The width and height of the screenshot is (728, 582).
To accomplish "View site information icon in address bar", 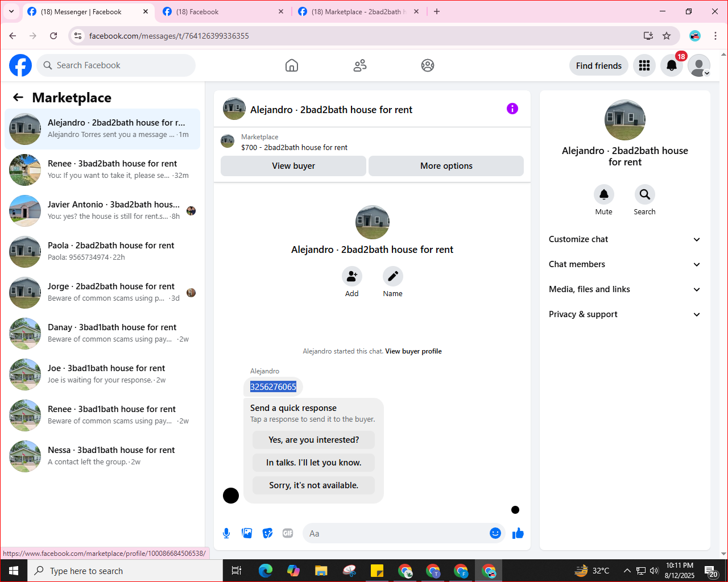I will click(78, 36).
